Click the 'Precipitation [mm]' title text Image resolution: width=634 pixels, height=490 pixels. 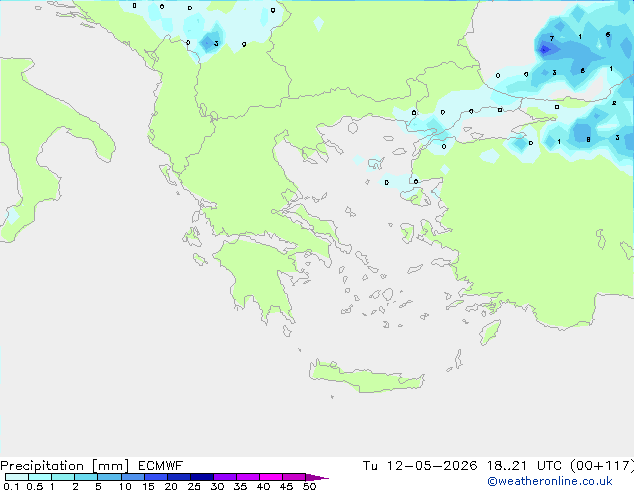click(x=65, y=466)
